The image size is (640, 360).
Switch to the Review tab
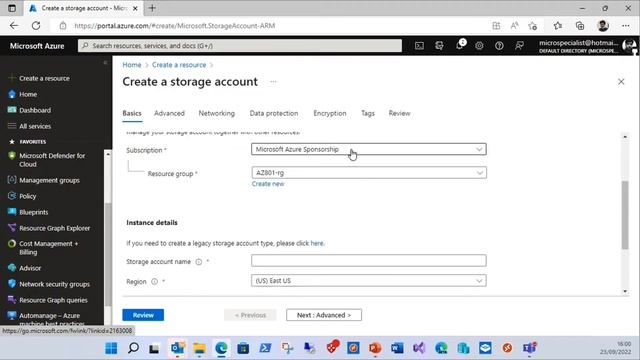399,113
